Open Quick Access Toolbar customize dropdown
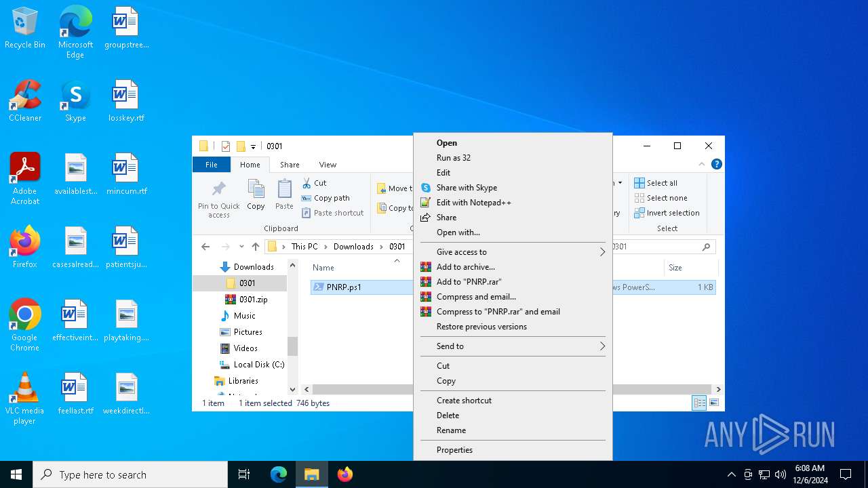Image resolution: width=868 pixels, height=488 pixels. point(253,146)
